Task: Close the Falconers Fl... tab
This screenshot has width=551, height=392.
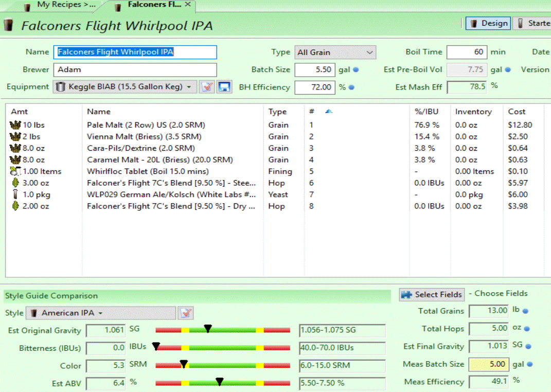Action: pos(188,4)
